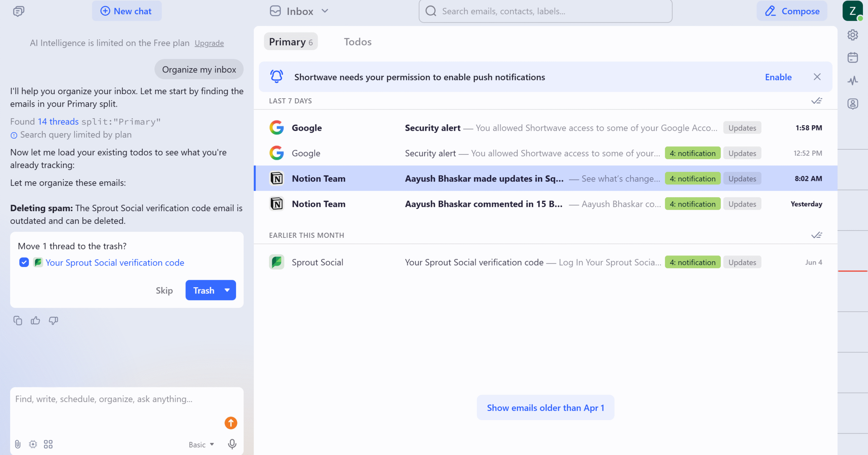Image resolution: width=868 pixels, height=455 pixels.
Task: Click Notion logo on Yesterday email
Action: click(277, 204)
